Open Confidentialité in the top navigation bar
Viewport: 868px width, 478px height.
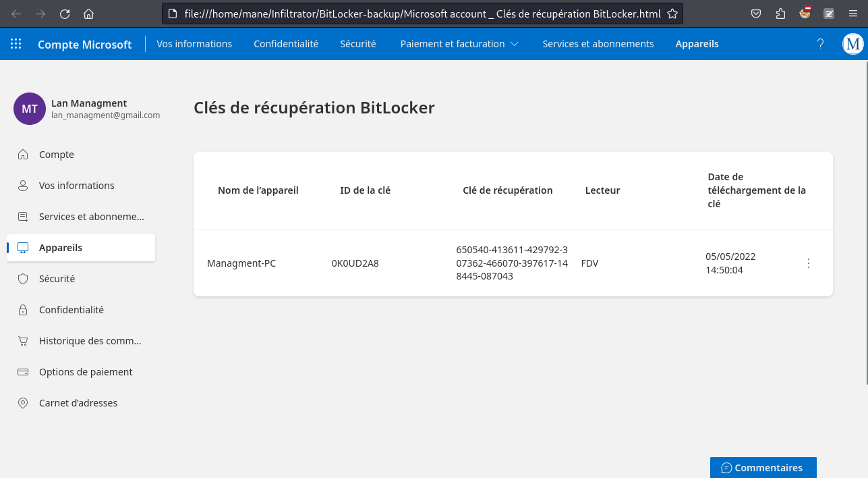[286, 44]
